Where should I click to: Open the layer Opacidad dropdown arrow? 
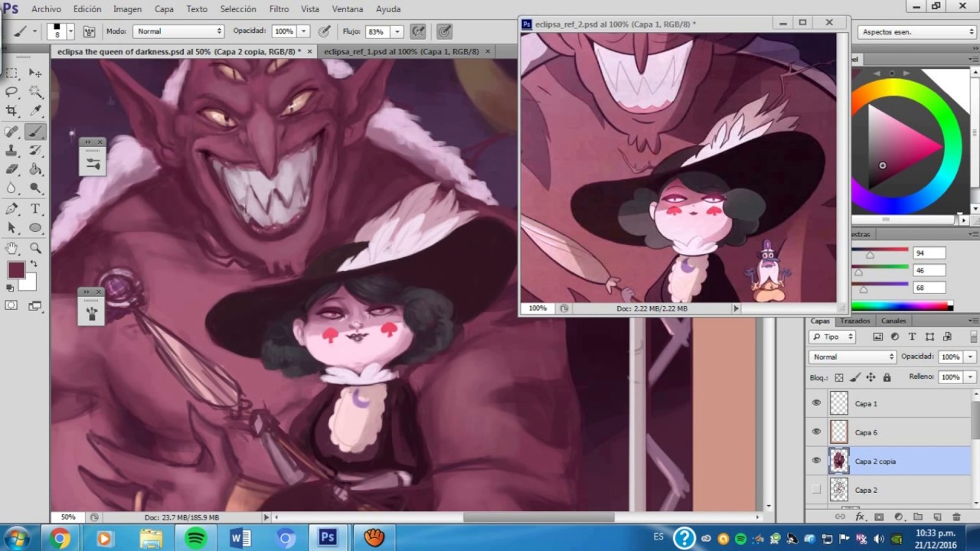(971, 357)
